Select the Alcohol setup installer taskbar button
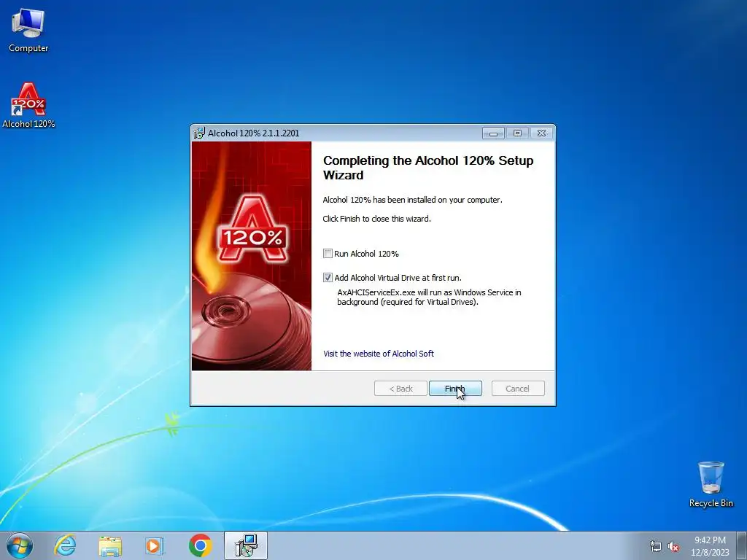Image resolution: width=747 pixels, height=560 pixels. click(x=246, y=545)
